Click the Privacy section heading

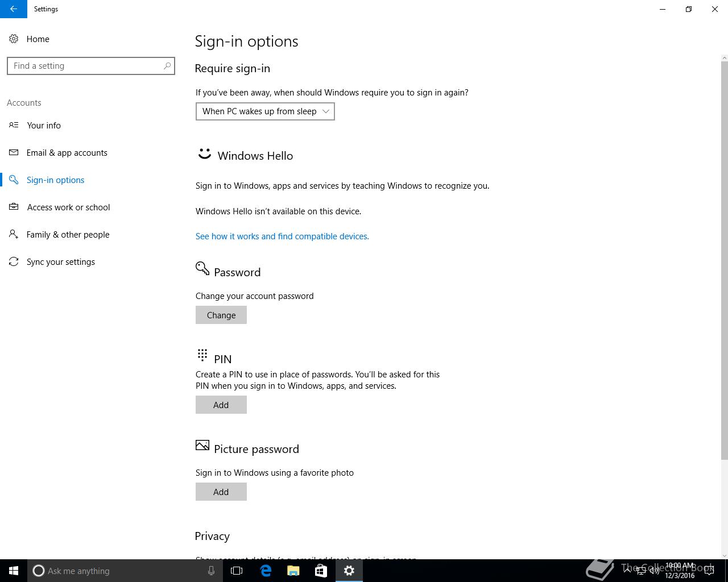pos(212,536)
